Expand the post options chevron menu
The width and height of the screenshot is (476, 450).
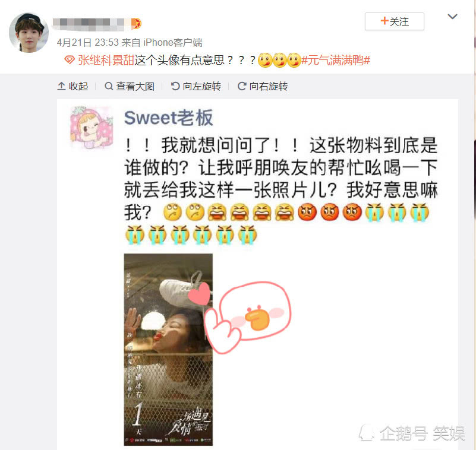[x=452, y=17]
